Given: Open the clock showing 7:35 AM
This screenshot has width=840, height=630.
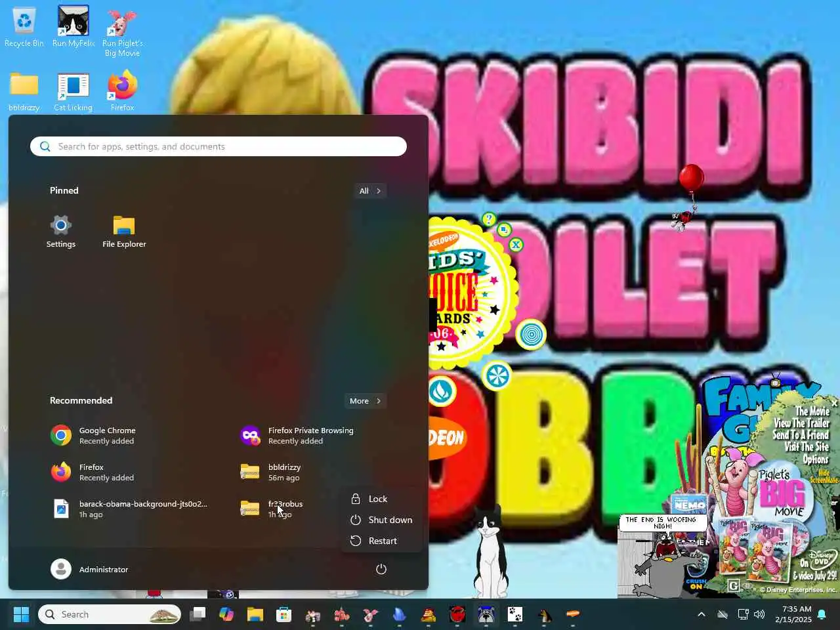Looking at the screenshot, I should (793, 614).
